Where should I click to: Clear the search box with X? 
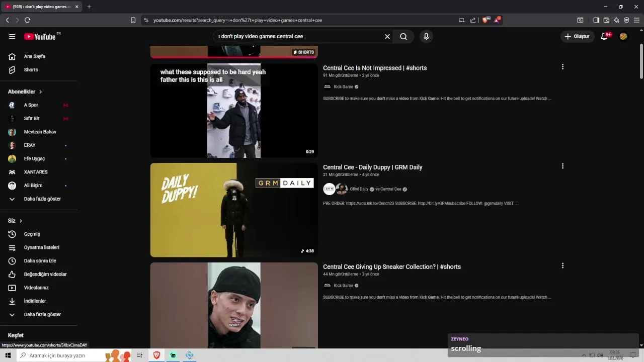[387, 37]
